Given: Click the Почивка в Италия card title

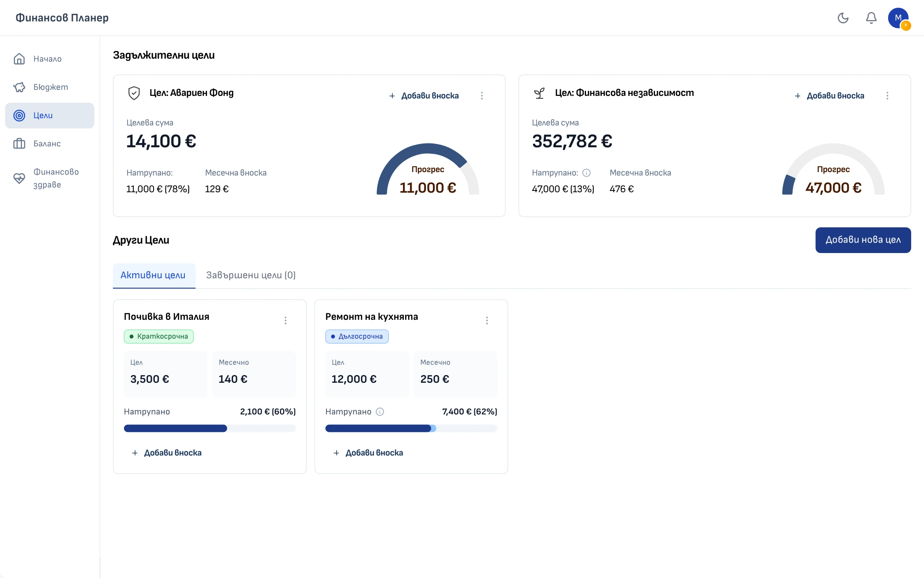Looking at the screenshot, I should pos(166,316).
